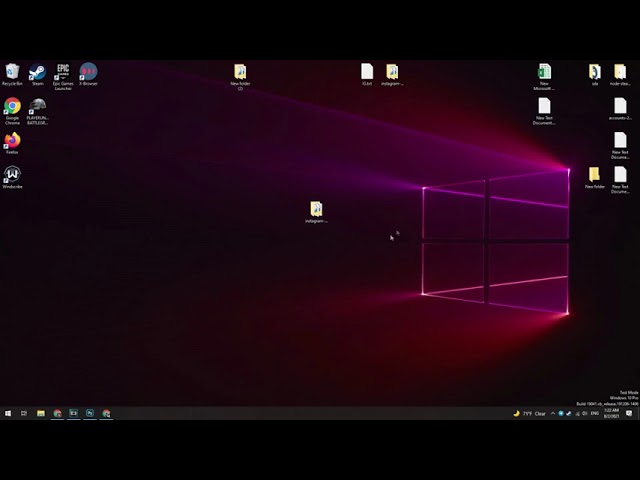Select the Google Chrome desktop shortcut
Image resolution: width=640 pixels, height=480 pixels.
[12, 111]
